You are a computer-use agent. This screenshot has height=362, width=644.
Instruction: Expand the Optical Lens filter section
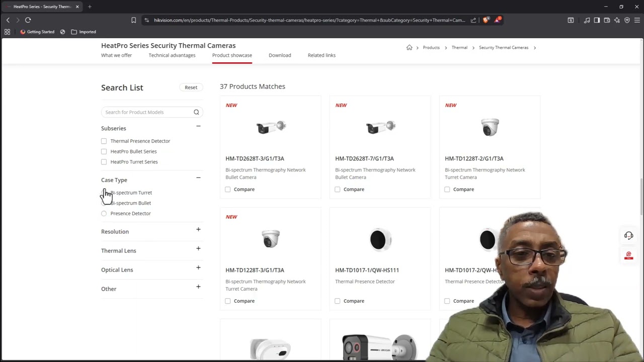(x=198, y=267)
